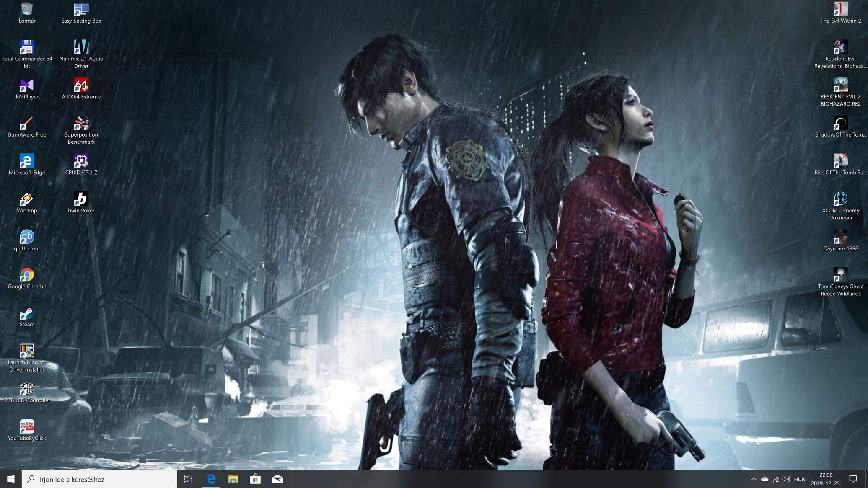Open the Lomtár recycle bin icon
This screenshot has height=488, width=868.
click(x=27, y=13)
